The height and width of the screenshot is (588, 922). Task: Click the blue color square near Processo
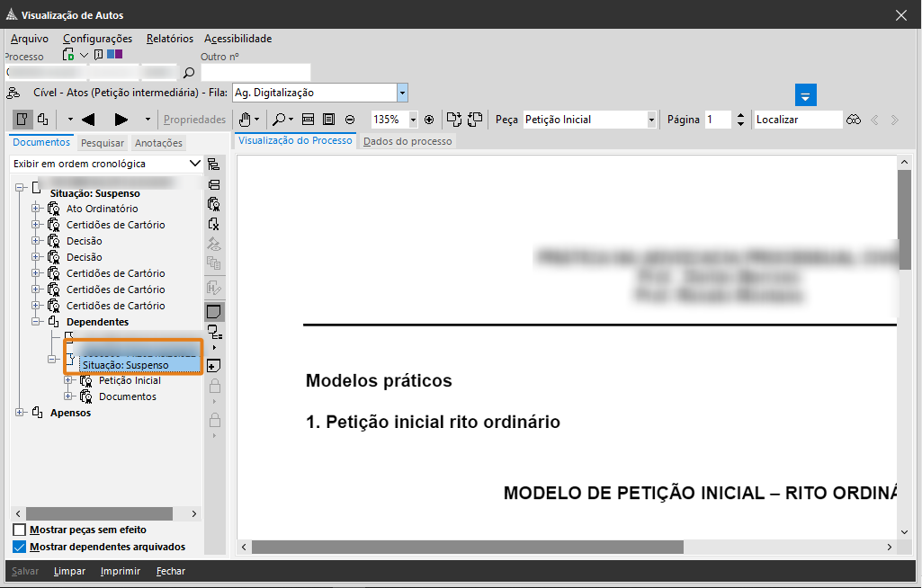111,54
